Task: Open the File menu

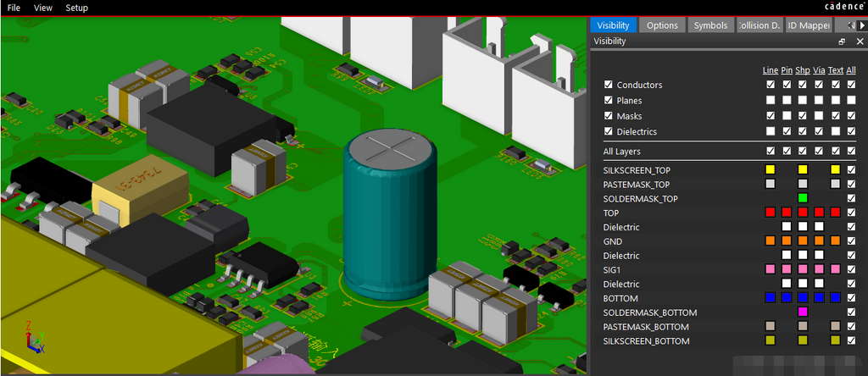Action: 14,8
